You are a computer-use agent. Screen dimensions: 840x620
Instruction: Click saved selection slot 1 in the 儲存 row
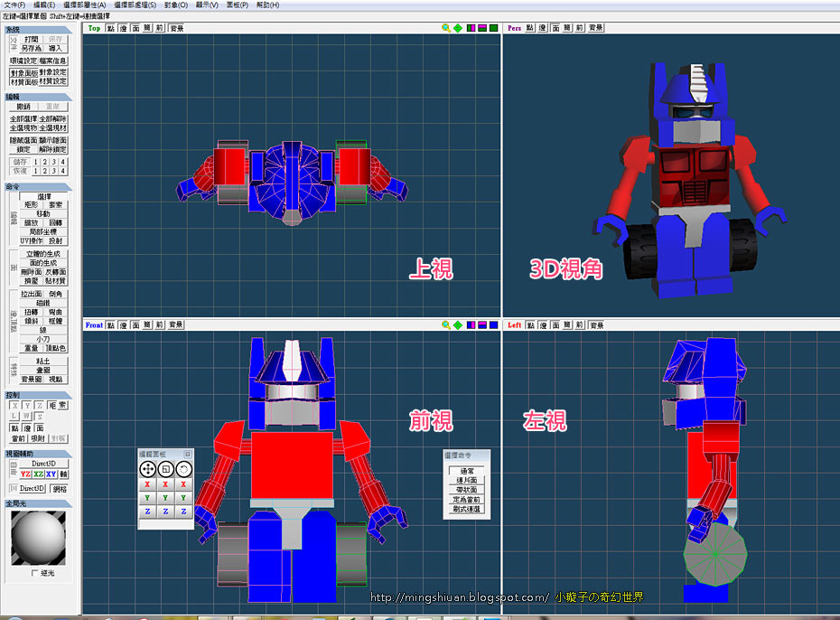point(36,162)
